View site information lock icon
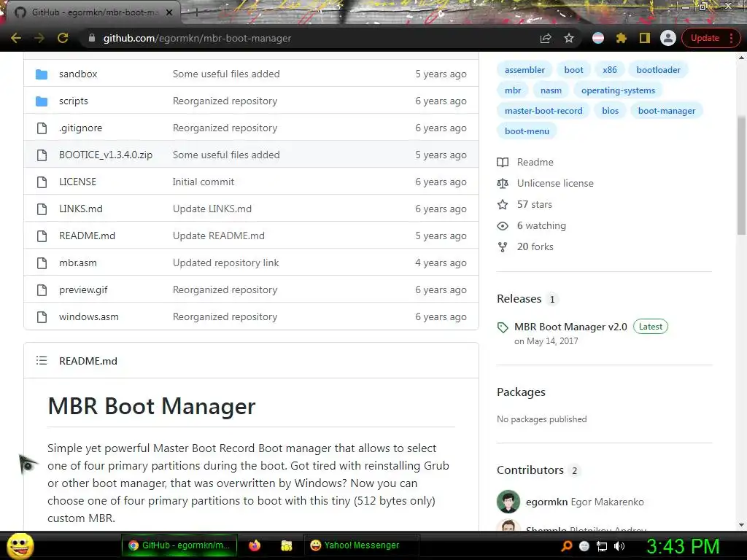 [x=92, y=38]
